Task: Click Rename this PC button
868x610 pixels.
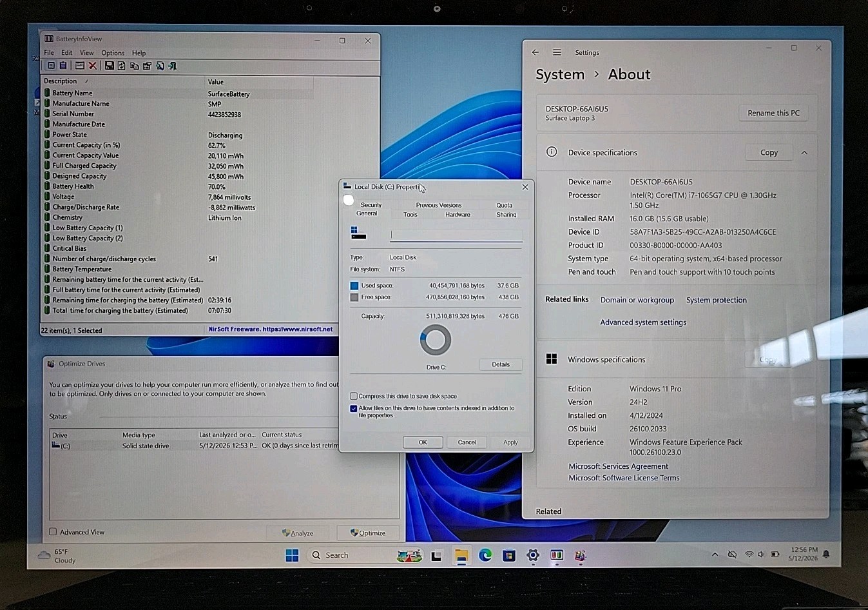Action: (773, 113)
